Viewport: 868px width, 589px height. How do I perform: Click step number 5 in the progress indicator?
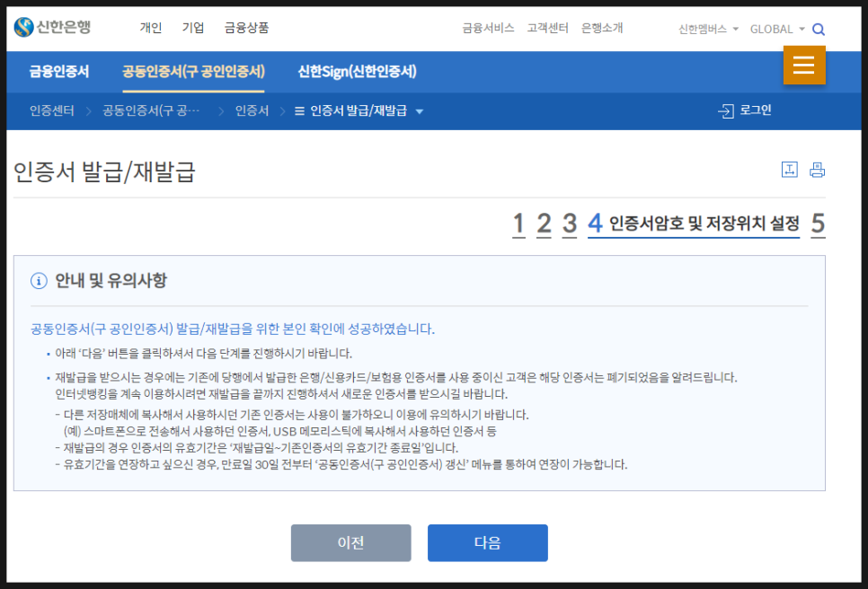click(818, 224)
